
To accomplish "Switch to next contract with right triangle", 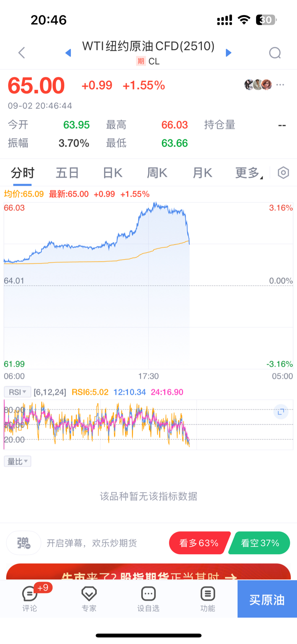I will [x=229, y=53].
